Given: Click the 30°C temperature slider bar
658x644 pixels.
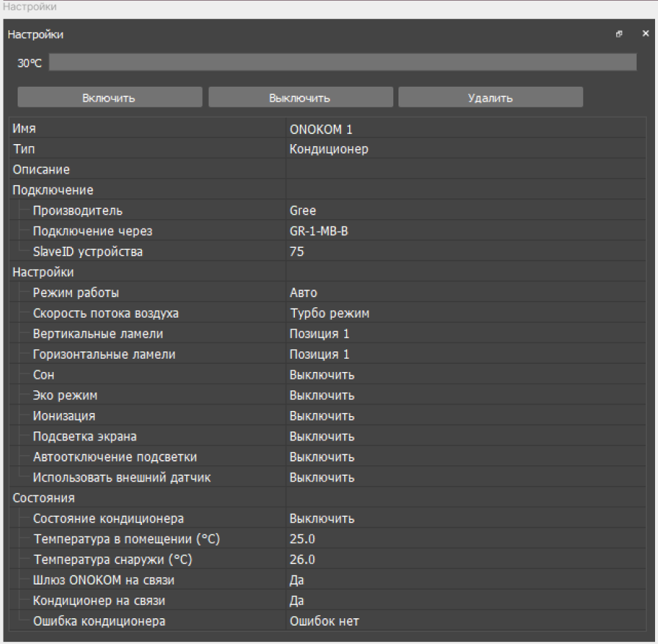Looking at the screenshot, I should (343, 63).
